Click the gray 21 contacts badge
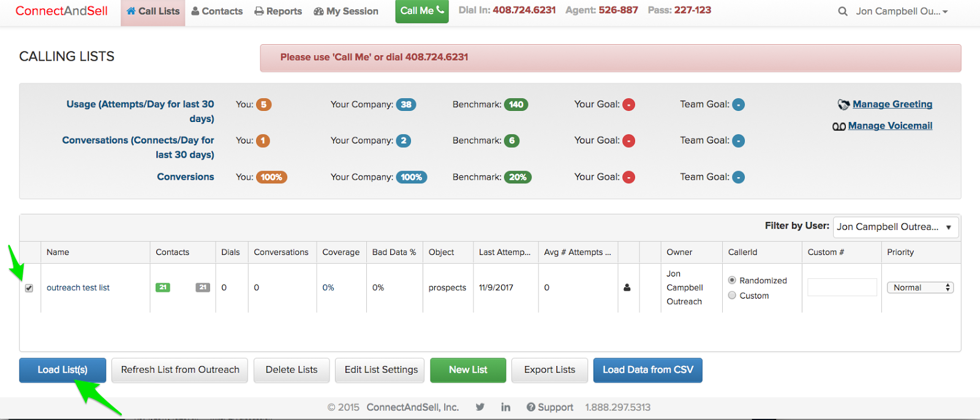Screen dimensions: 980x420 point(203,287)
